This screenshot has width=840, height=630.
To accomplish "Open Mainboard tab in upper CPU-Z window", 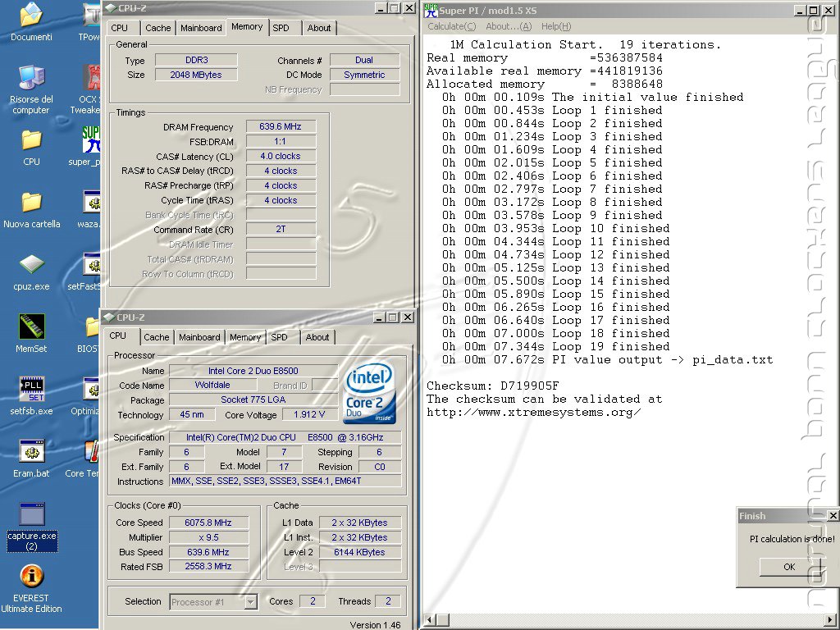I will [201, 28].
